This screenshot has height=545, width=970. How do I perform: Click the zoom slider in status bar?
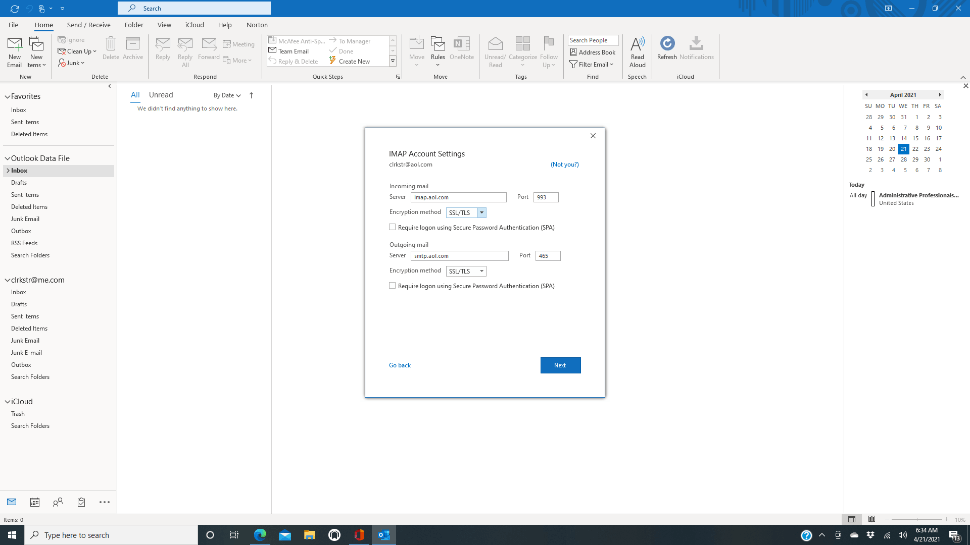919,519
